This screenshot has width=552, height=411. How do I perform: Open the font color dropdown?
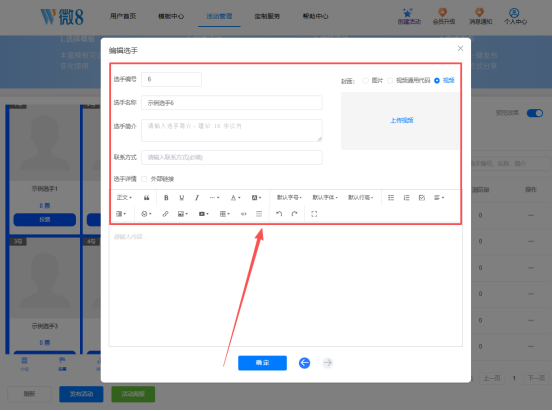point(235,198)
